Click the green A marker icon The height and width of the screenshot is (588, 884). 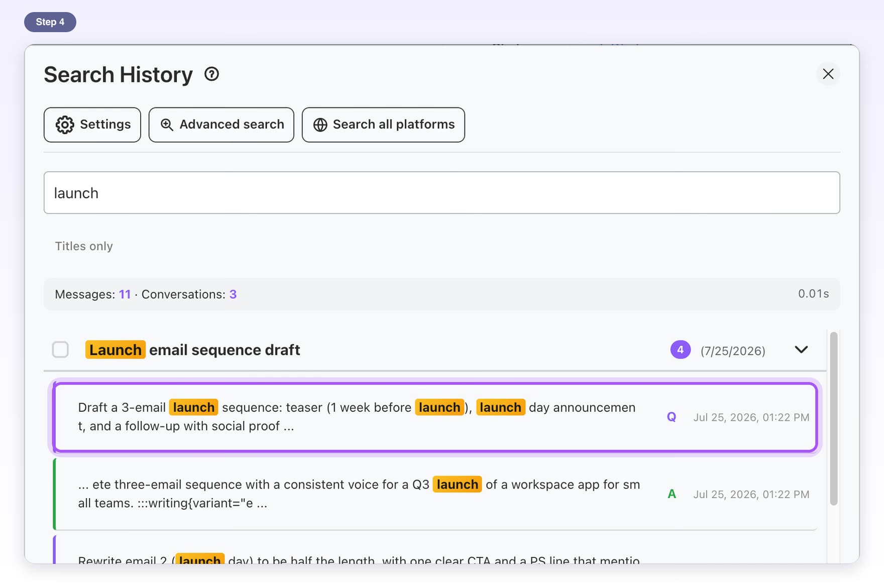click(x=672, y=494)
